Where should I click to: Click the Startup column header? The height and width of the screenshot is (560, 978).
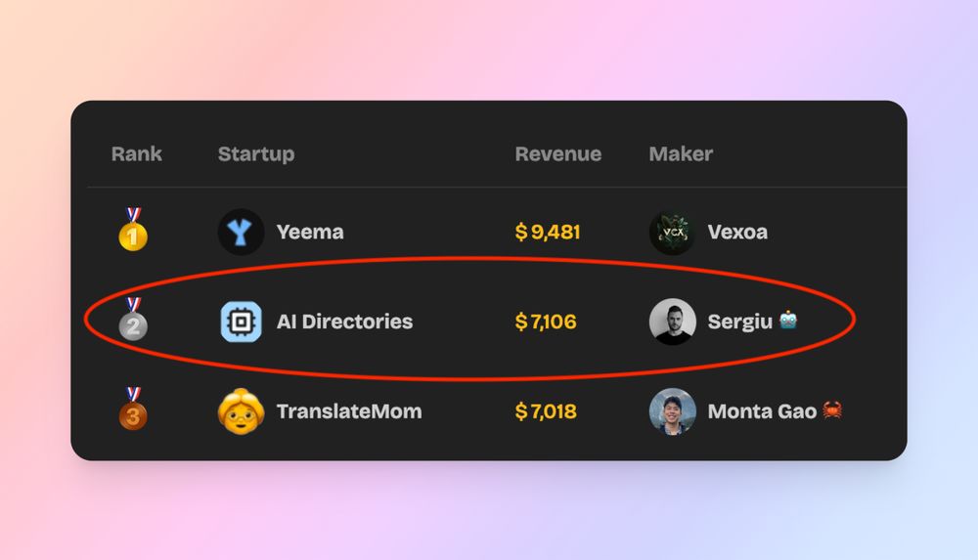[x=255, y=154]
